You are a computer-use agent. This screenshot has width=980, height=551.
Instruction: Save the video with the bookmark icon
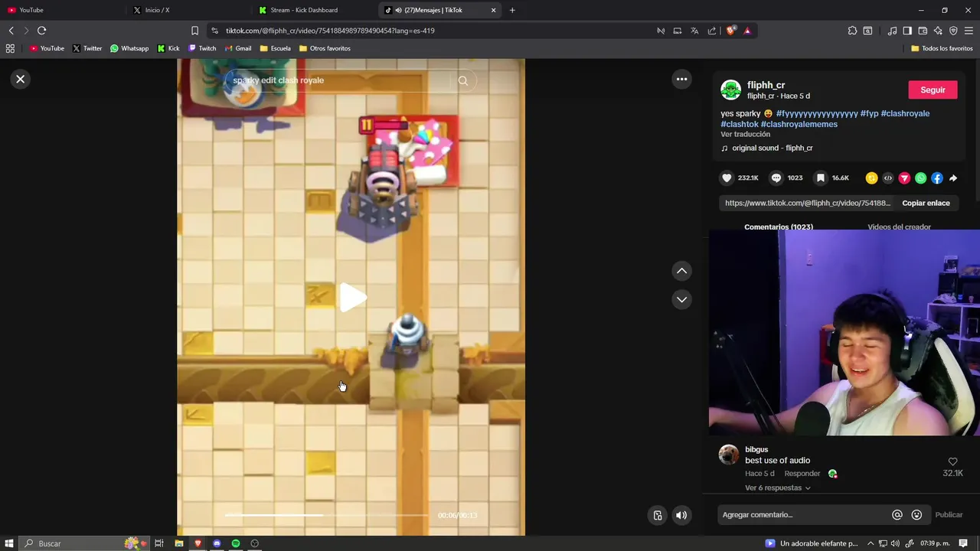click(820, 178)
